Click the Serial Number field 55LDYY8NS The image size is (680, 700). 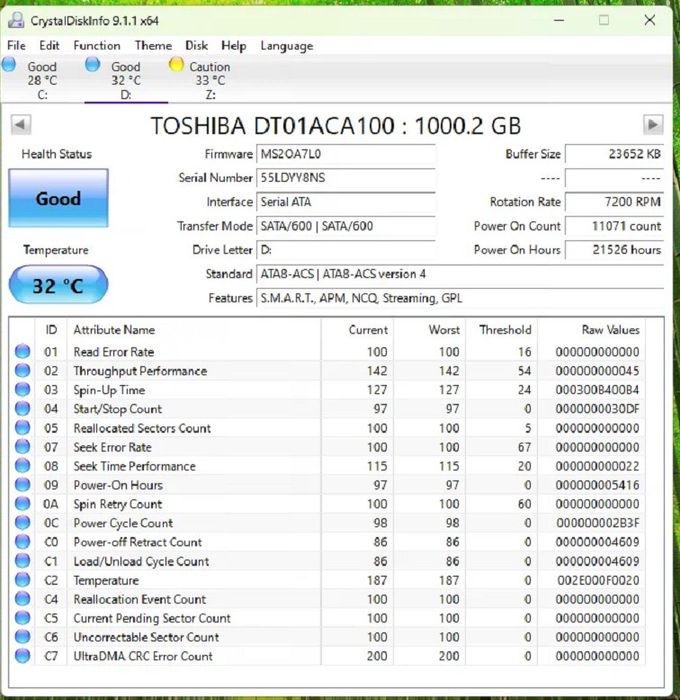click(346, 178)
